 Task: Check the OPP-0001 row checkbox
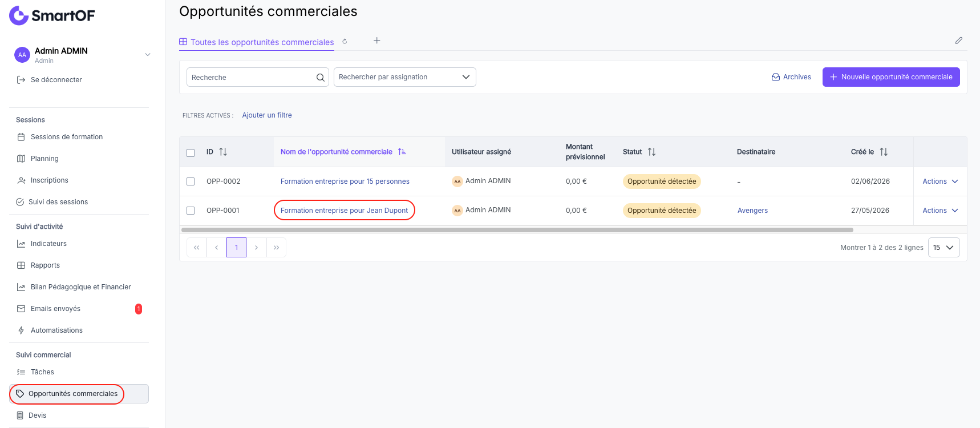click(x=191, y=211)
